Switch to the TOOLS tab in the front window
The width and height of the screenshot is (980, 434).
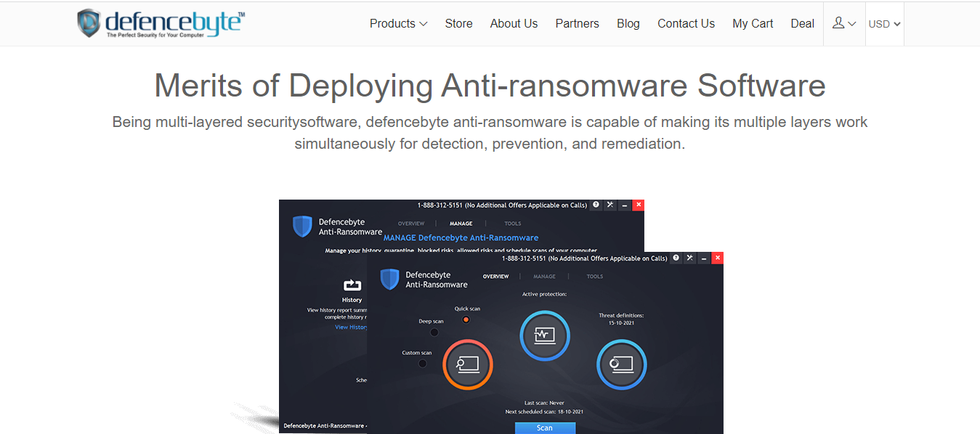(x=595, y=277)
